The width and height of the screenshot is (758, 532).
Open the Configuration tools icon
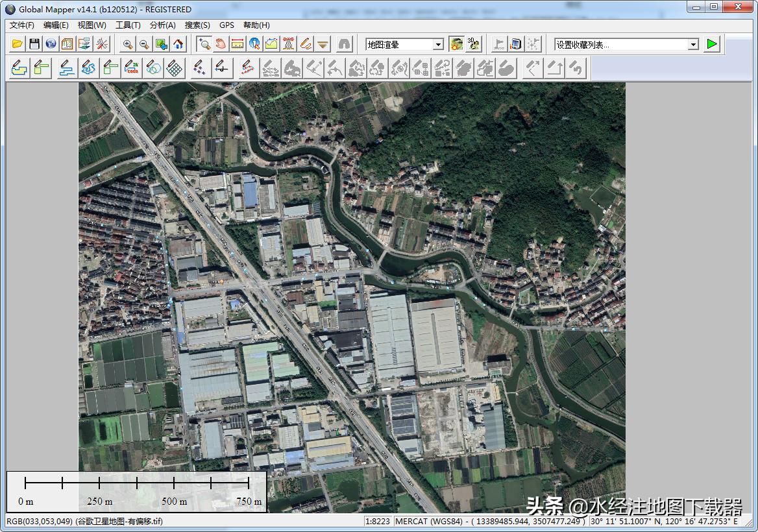coord(101,45)
